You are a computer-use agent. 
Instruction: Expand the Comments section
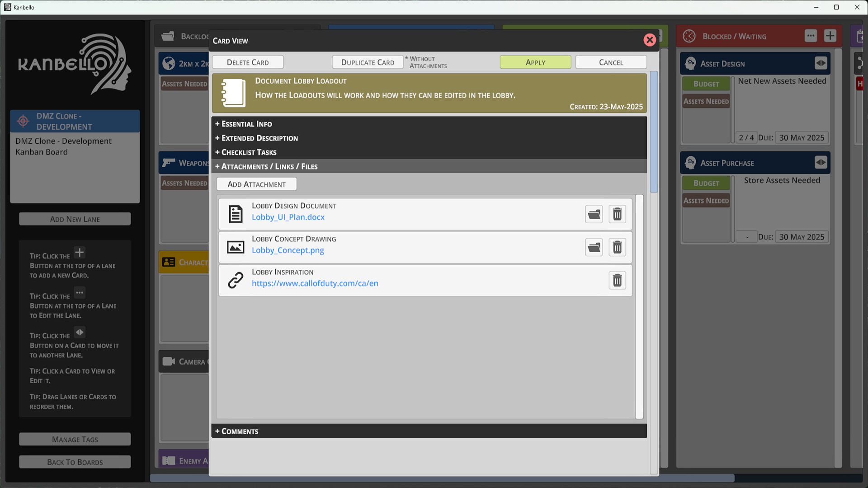(x=236, y=431)
